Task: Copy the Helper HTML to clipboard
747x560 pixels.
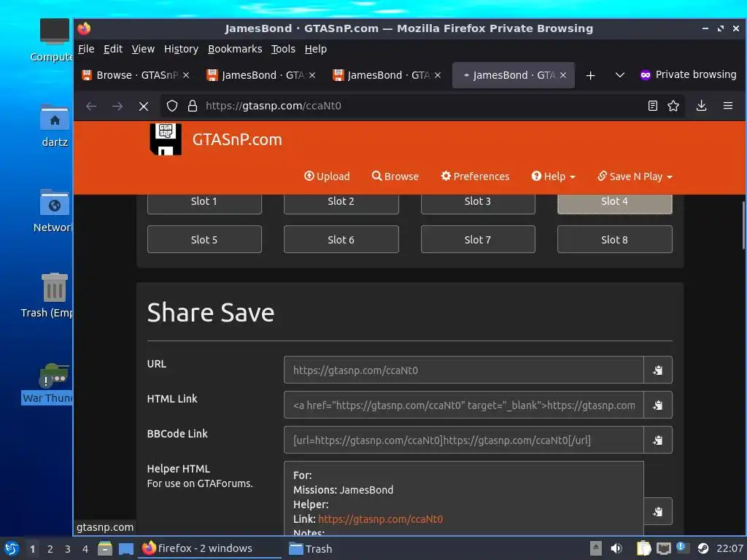Action: click(657, 511)
